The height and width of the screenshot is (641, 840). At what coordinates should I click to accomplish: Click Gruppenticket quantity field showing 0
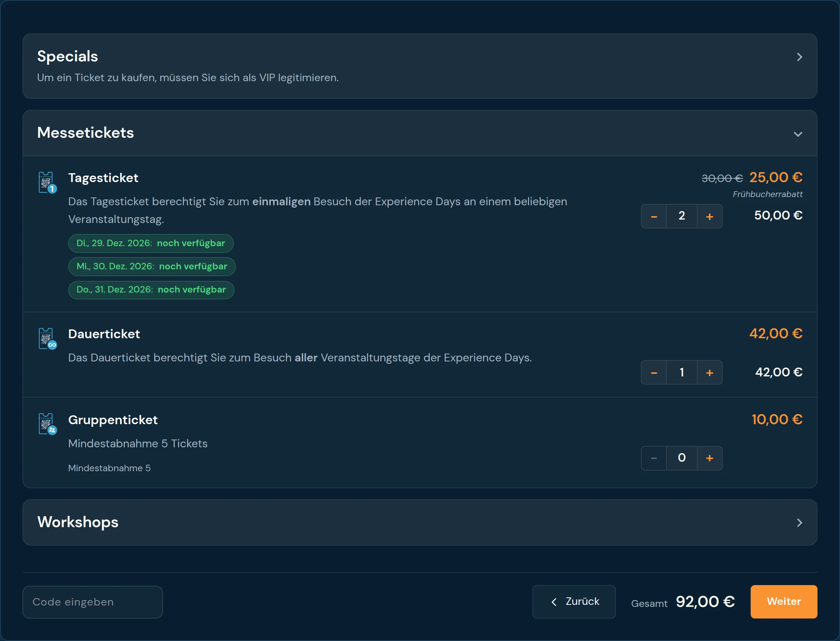(x=682, y=458)
